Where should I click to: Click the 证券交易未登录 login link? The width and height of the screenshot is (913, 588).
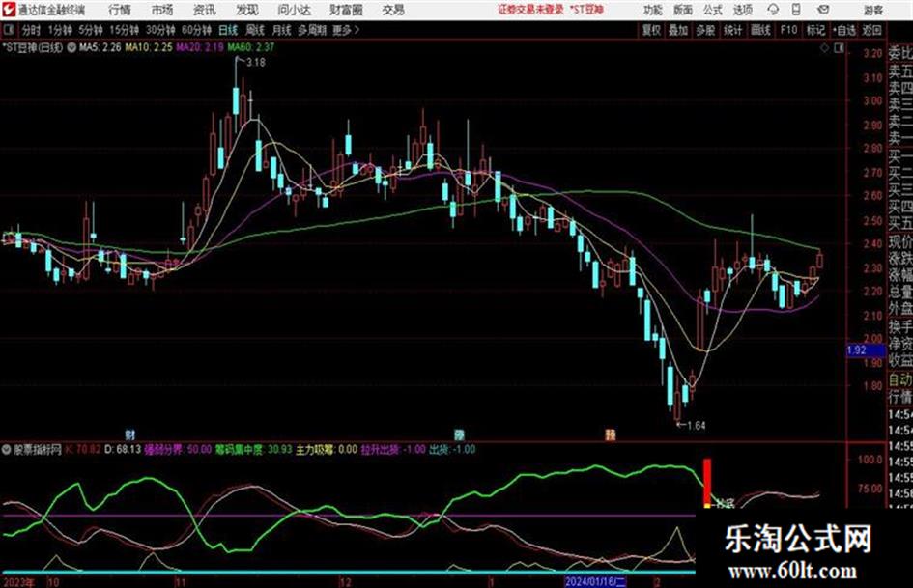(x=530, y=10)
